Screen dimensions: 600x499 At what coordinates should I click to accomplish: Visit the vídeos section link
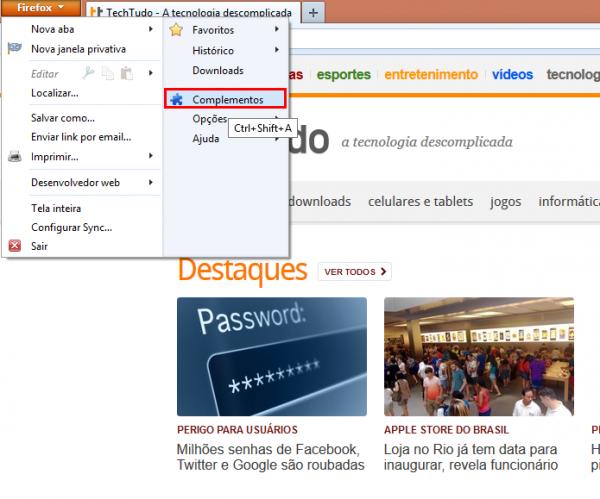(512, 74)
